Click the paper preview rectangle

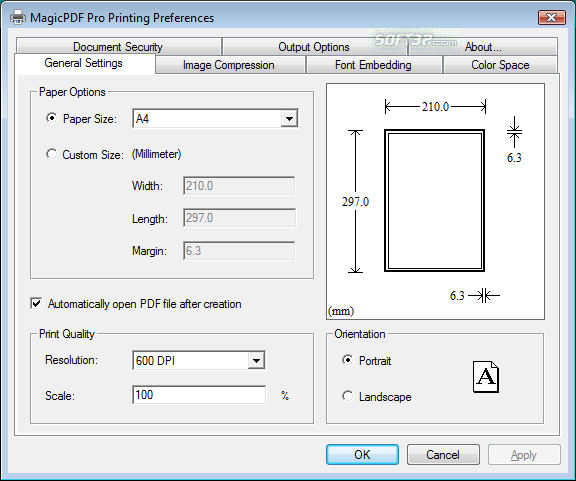(x=435, y=201)
